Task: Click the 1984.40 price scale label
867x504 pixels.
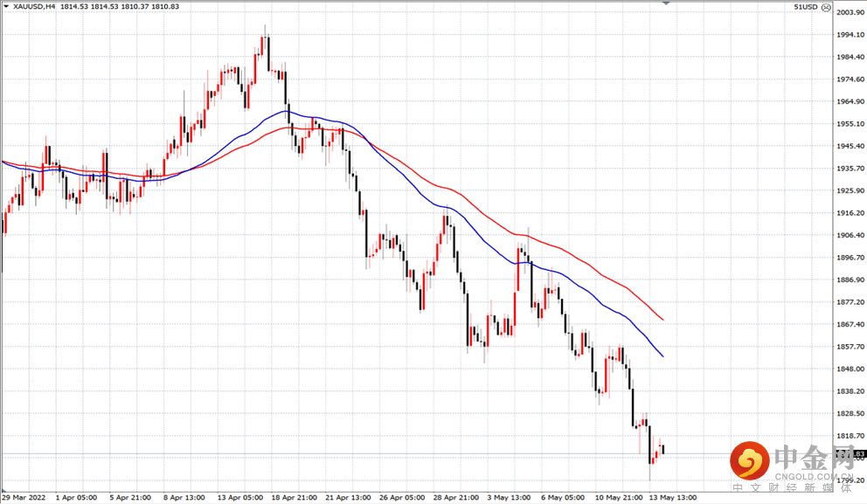Action: tap(850, 57)
